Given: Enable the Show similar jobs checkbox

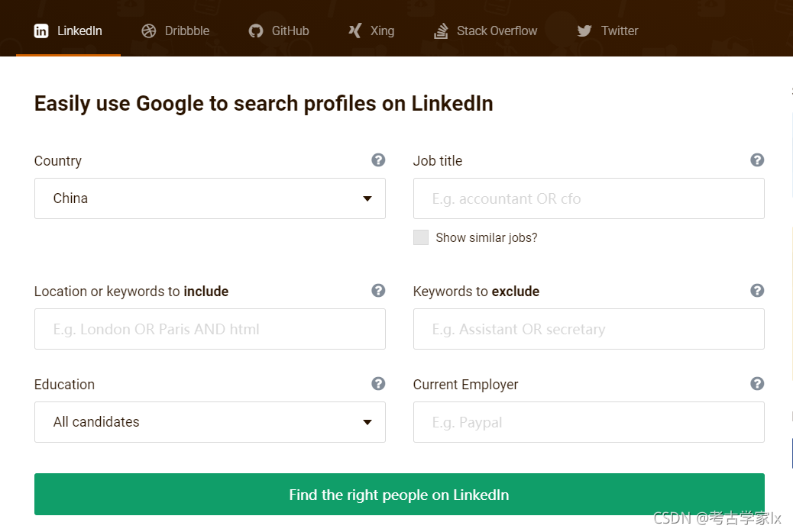Looking at the screenshot, I should (x=421, y=237).
